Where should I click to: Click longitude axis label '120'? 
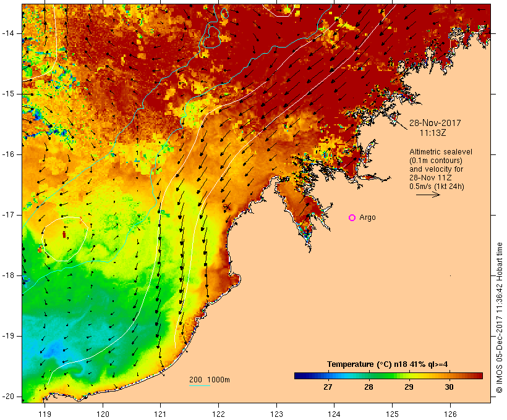[x=103, y=414]
